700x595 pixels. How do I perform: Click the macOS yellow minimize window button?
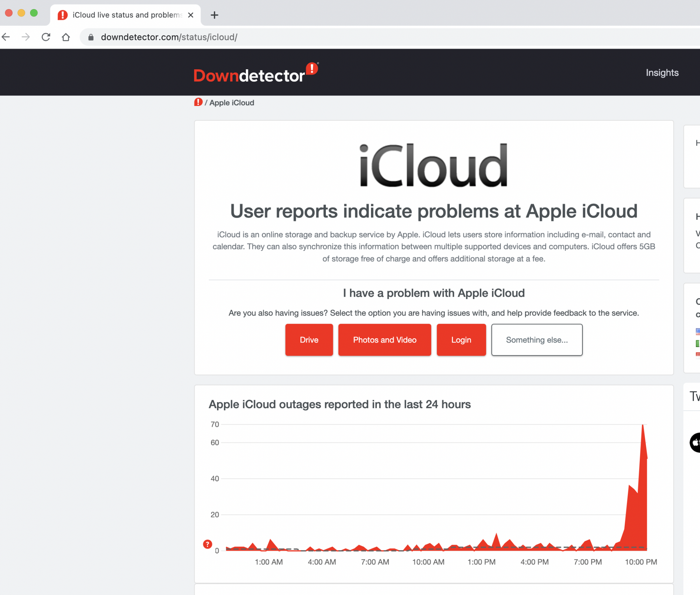pos(21,13)
